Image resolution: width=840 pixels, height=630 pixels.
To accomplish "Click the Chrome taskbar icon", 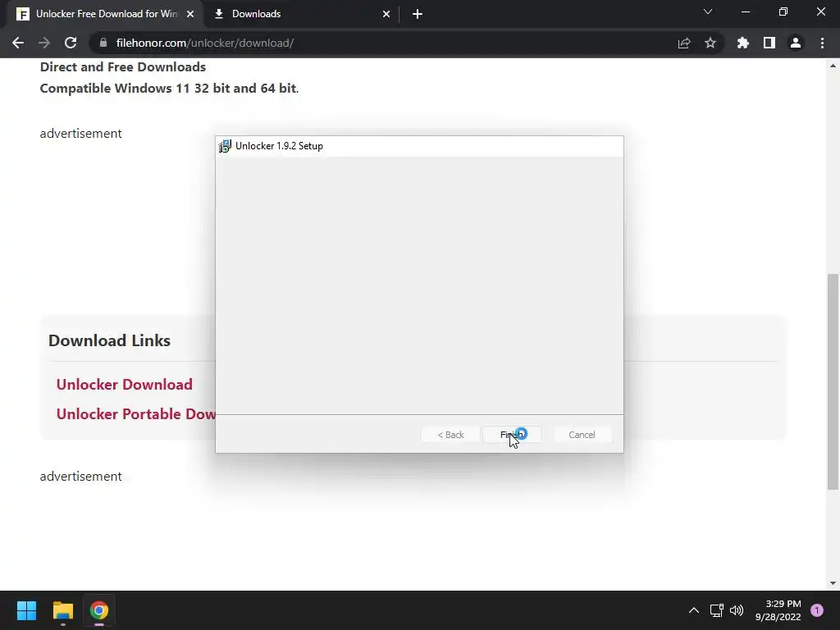I will (99, 610).
